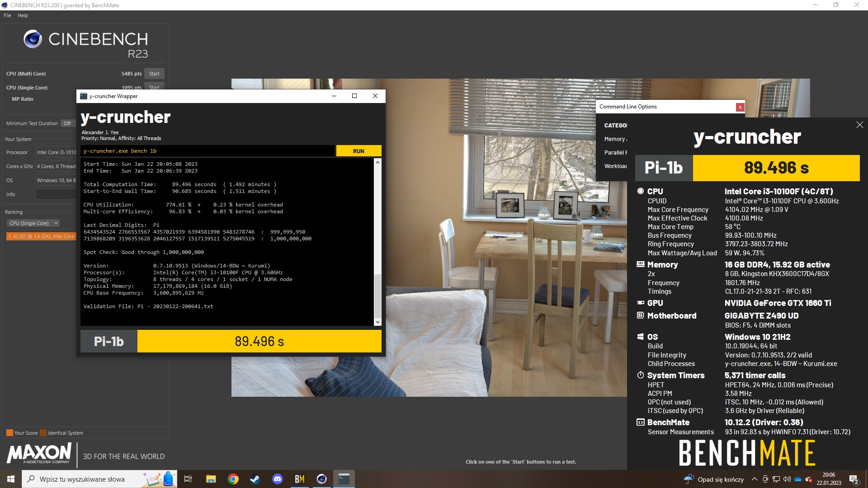Click the Info input field in Cinebench
The height and width of the screenshot is (488, 868).
coord(56,194)
